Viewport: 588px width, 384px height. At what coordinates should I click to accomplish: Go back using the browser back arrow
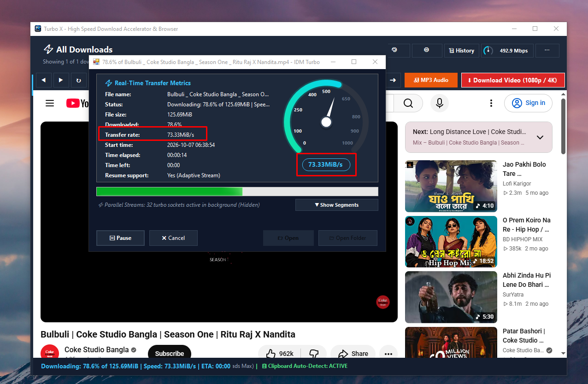(44, 80)
